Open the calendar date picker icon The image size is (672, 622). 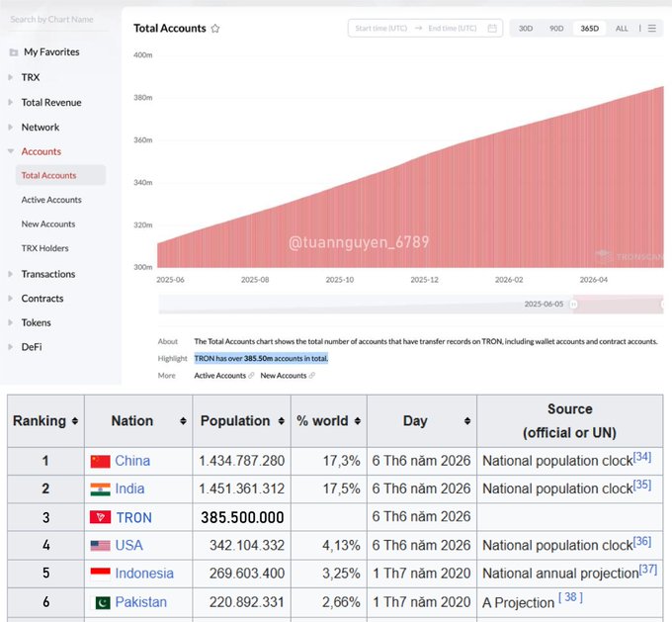[492, 29]
